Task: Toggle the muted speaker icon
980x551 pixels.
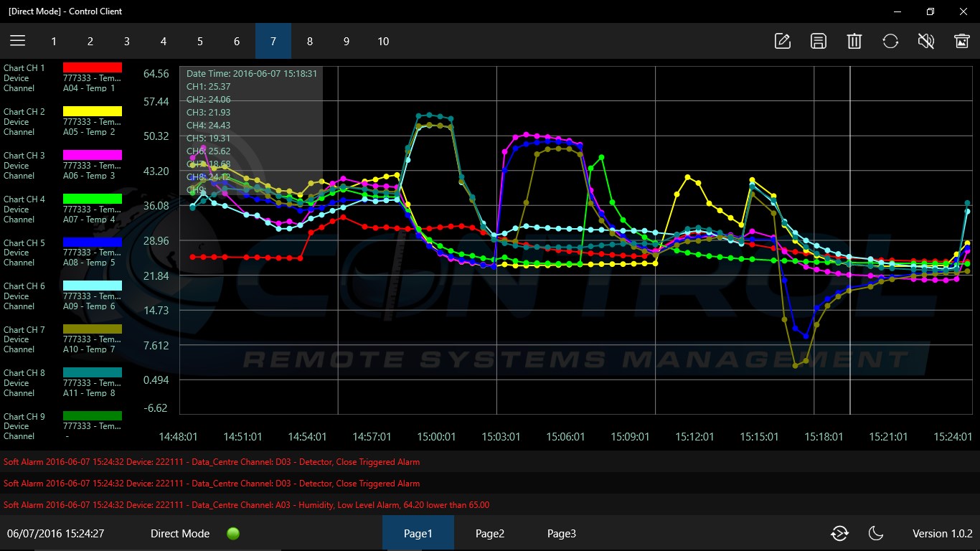Action: [x=926, y=41]
